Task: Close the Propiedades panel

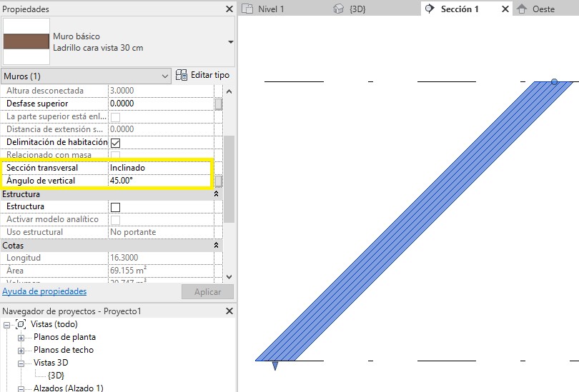Action: [229, 9]
